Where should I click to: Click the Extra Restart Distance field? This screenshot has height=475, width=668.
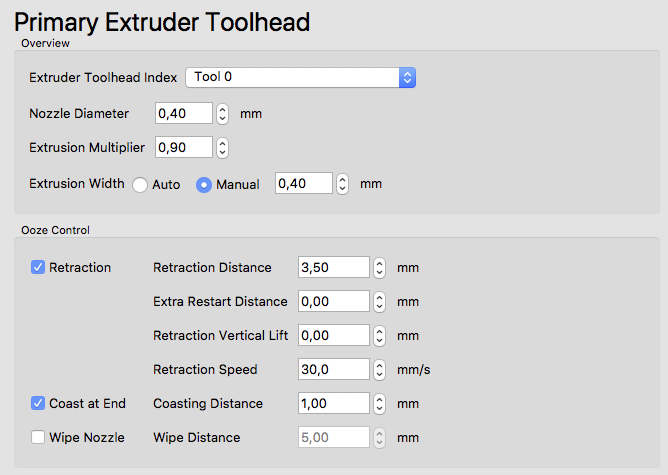(334, 301)
